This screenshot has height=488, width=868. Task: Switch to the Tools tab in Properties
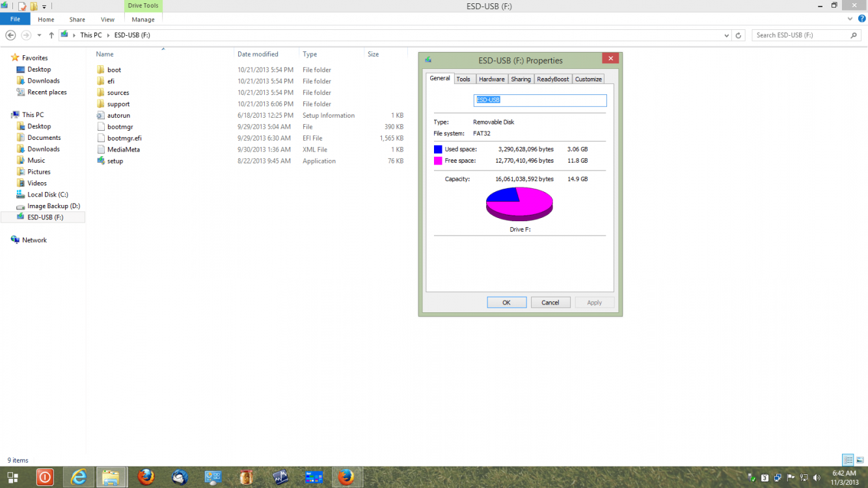[x=463, y=79]
